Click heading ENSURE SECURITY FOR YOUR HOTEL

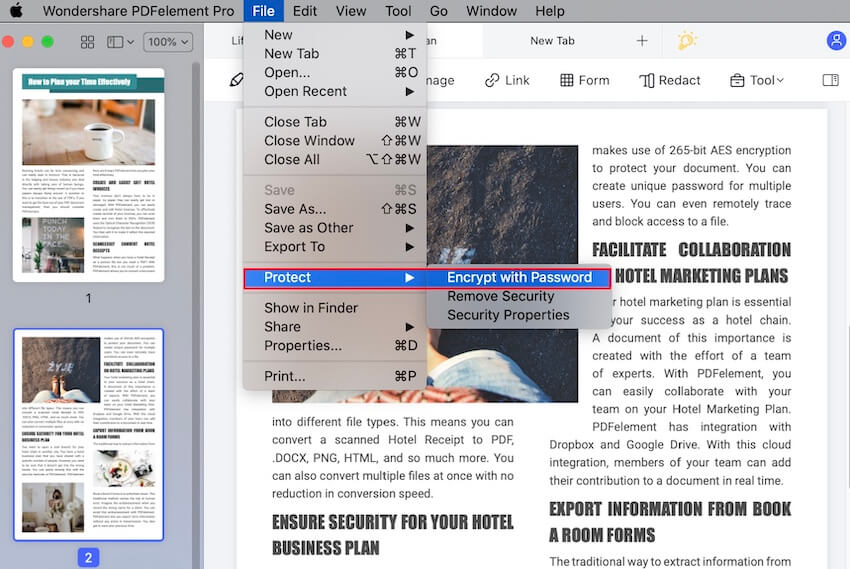pyautogui.click(x=392, y=522)
